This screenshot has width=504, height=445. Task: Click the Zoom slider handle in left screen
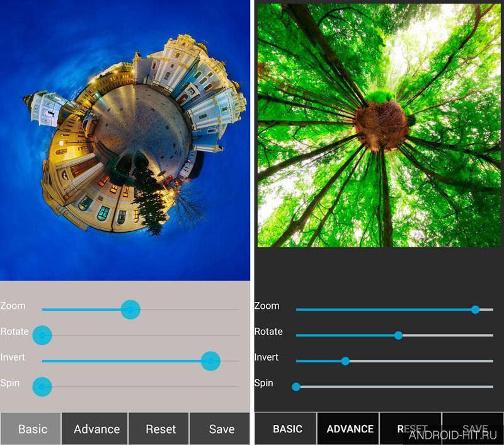tap(130, 309)
